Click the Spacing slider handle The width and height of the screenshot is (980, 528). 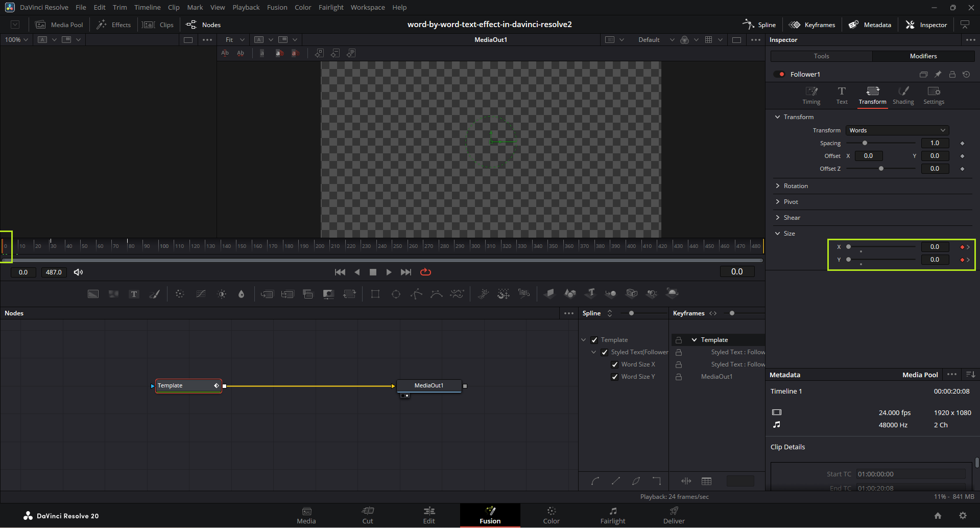pyautogui.click(x=865, y=143)
